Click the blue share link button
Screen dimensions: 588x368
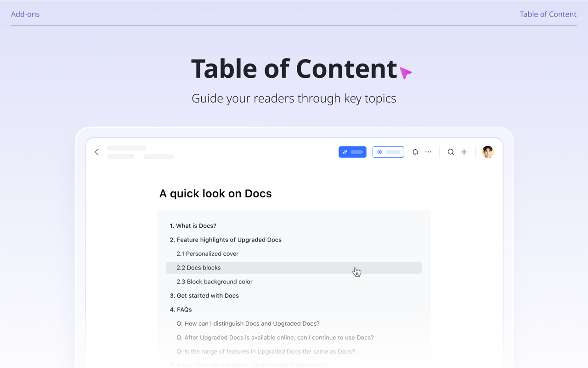tap(352, 152)
